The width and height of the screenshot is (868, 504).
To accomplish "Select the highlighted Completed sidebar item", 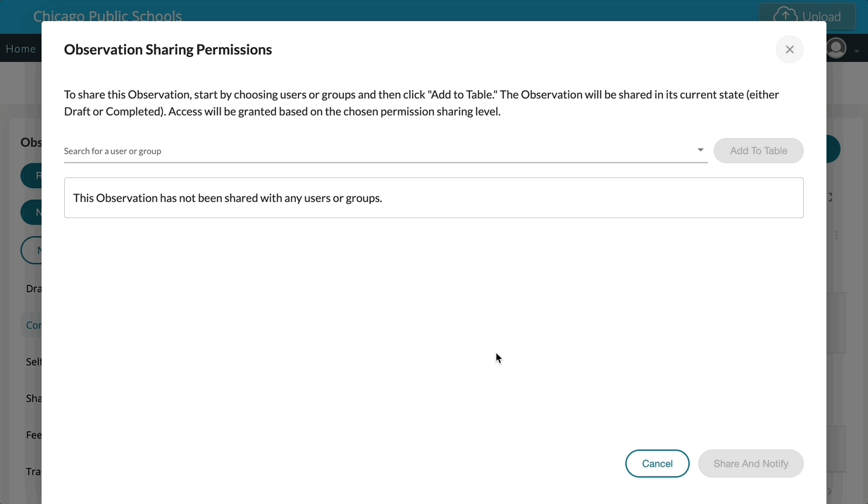I will coord(32,325).
